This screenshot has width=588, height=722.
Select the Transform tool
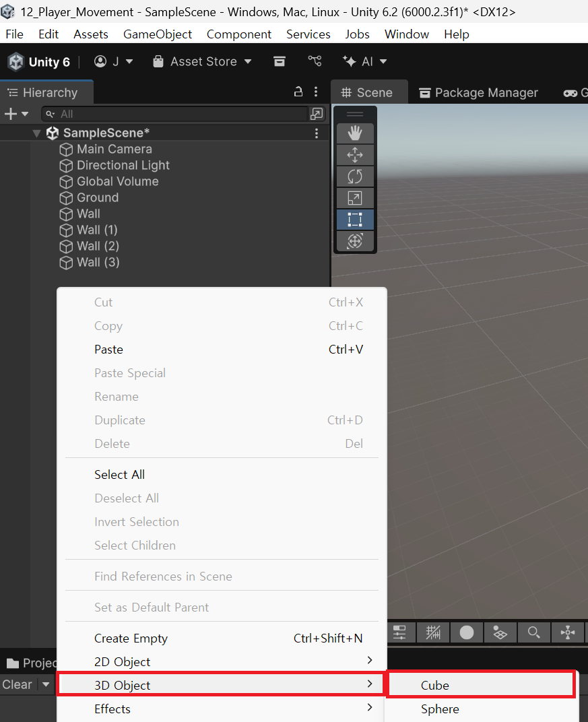pyautogui.click(x=354, y=241)
